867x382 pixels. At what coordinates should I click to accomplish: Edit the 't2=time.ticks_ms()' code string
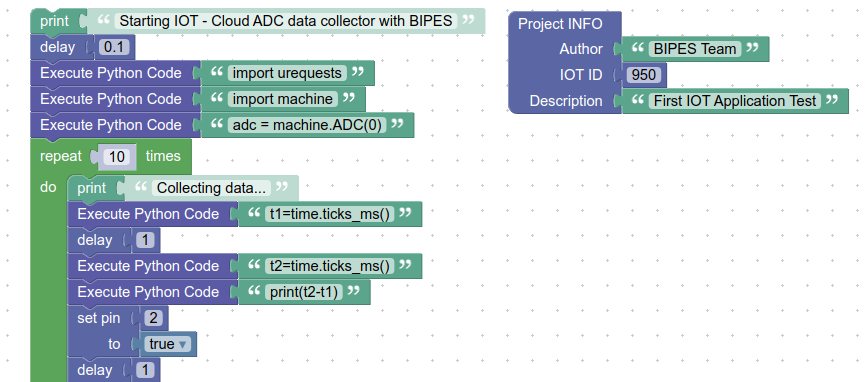[x=330, y=266]
